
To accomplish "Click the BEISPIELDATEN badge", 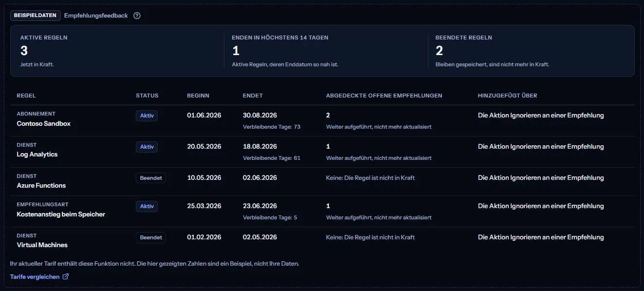I will (36, 16).
